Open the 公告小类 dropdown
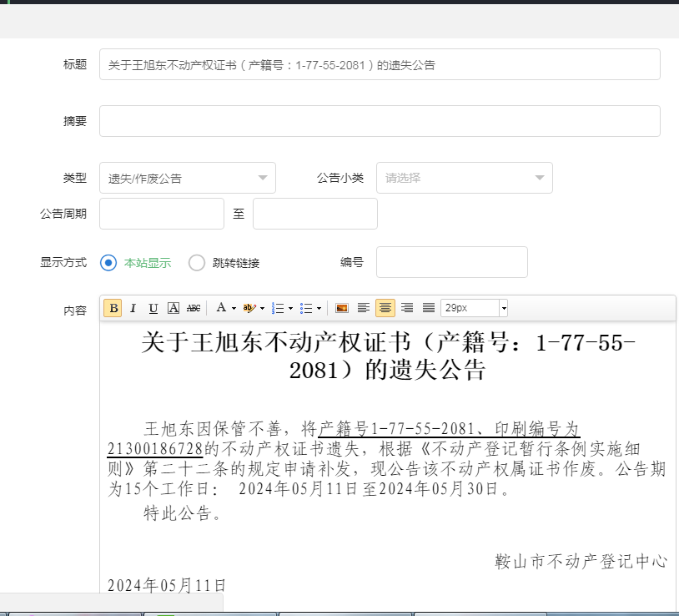Viewport: 679px width, 616px height. click(x=465, y=178)
